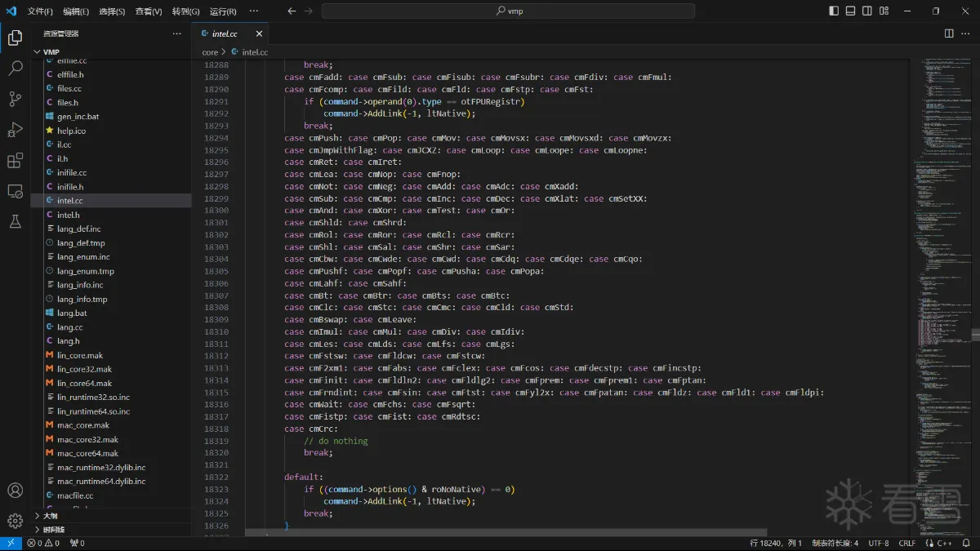Open help.ico in the explorer

111,131
